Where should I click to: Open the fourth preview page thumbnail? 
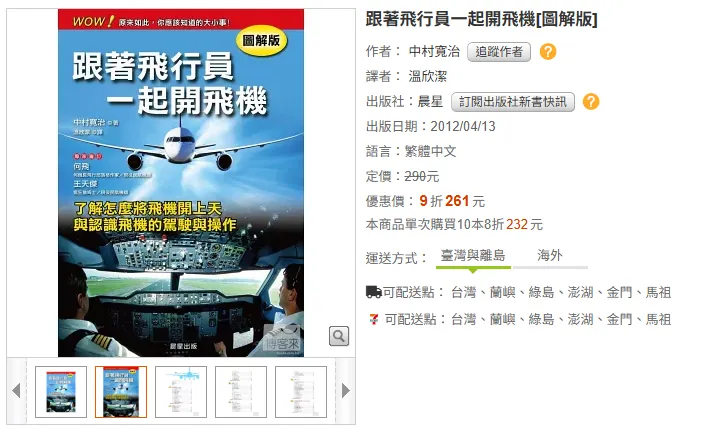pos(241,392)
